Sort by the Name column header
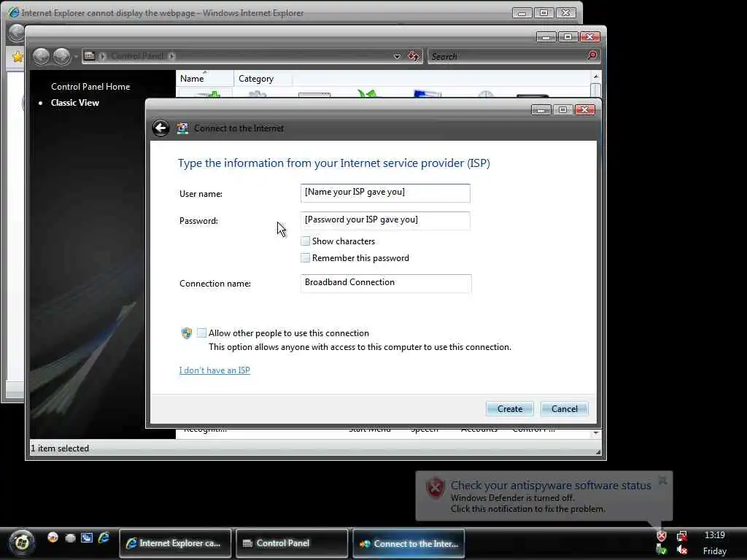 pos(204,79)
